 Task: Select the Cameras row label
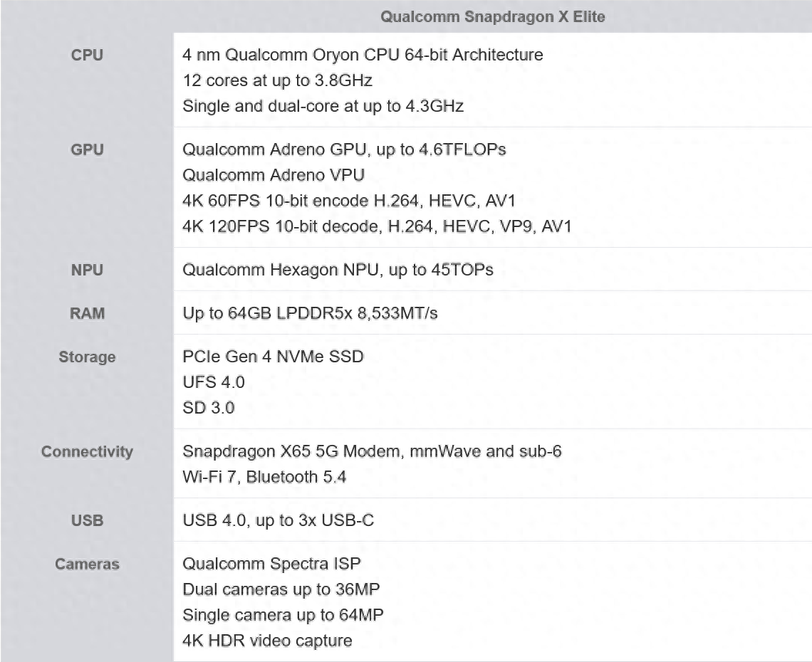point(87,564)
